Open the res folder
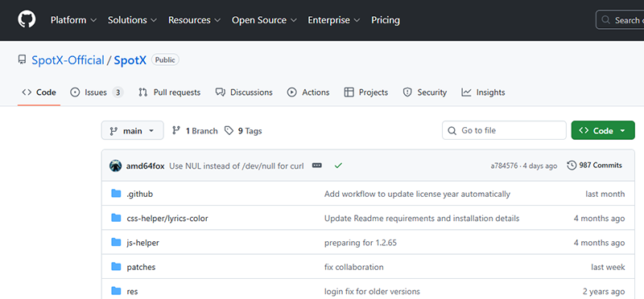The width and height of the screenshot is (644, 299). (132, 292)
